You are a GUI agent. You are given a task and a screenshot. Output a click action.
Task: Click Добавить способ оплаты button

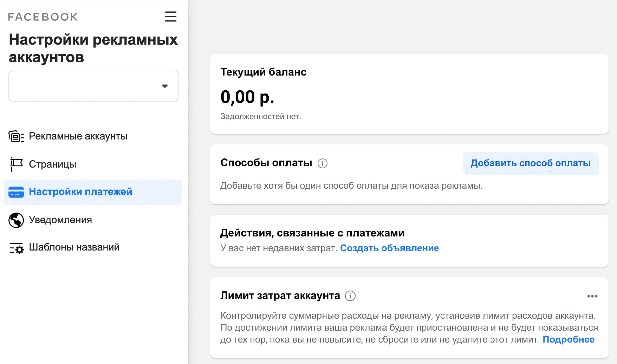point(531,163)
